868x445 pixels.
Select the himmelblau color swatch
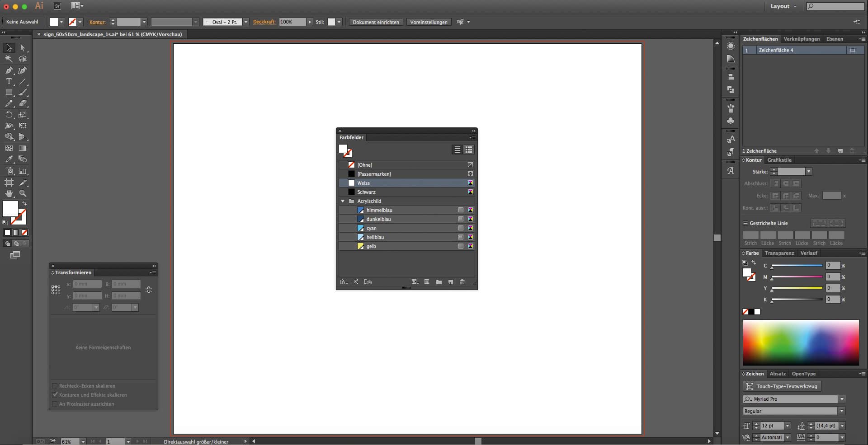click(379, 210)
